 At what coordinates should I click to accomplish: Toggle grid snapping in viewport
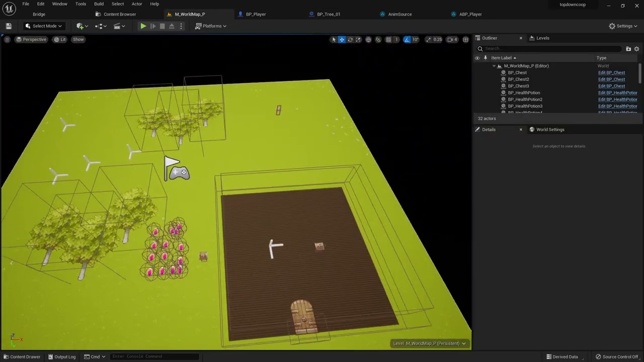[388, 39]
